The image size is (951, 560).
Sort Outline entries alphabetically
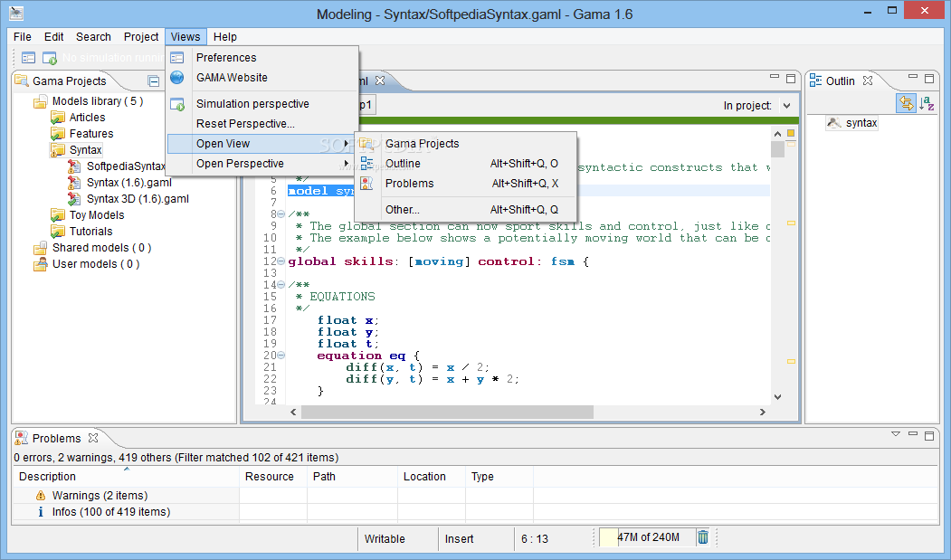[x=927, y=104]
